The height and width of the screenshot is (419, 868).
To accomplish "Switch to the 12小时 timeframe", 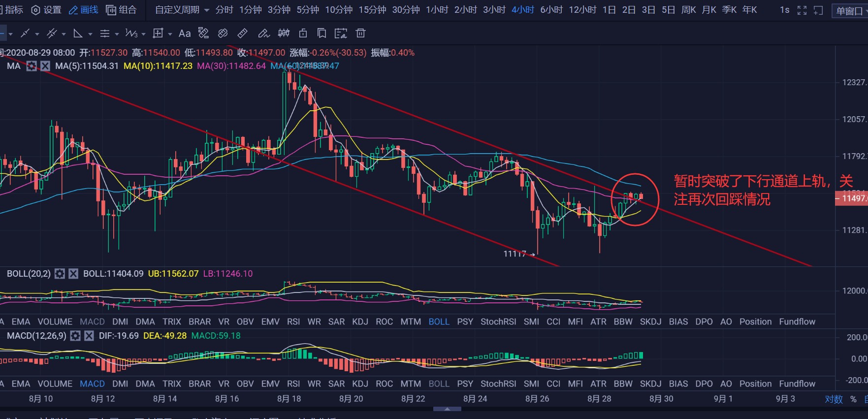I will (582, 10).
